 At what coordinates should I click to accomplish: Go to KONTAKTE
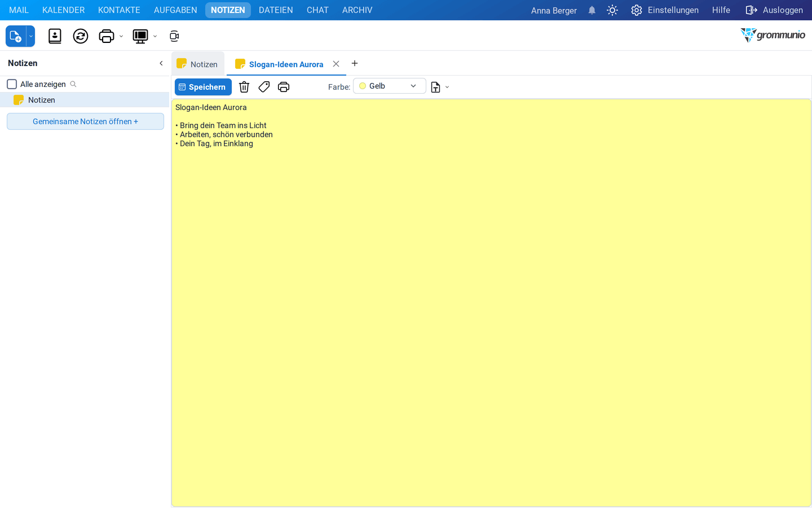(119, 10)
